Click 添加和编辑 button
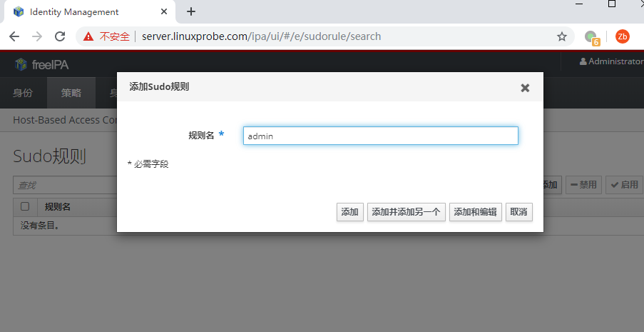Viewport: 644px width, 332px height. (x=476, y=212)
